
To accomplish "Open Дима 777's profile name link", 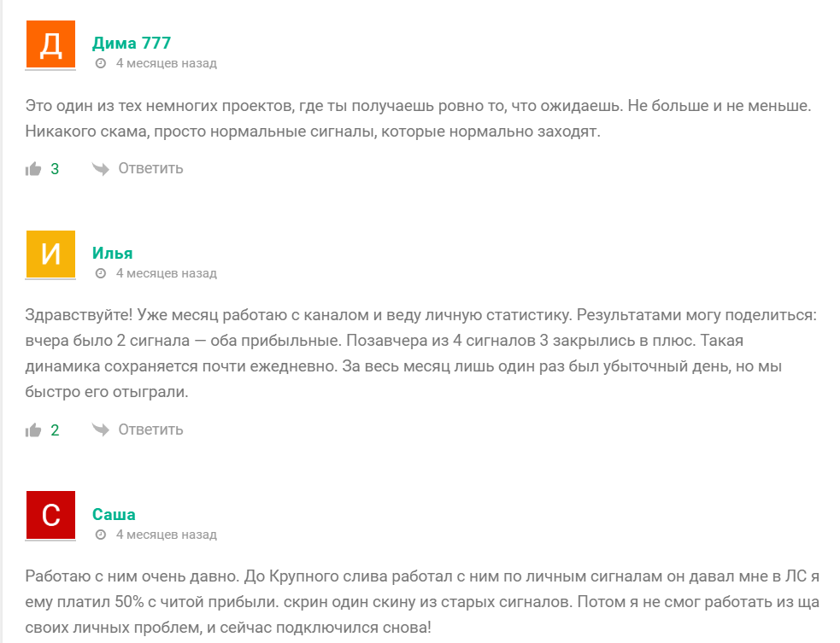I will point(132,44).
